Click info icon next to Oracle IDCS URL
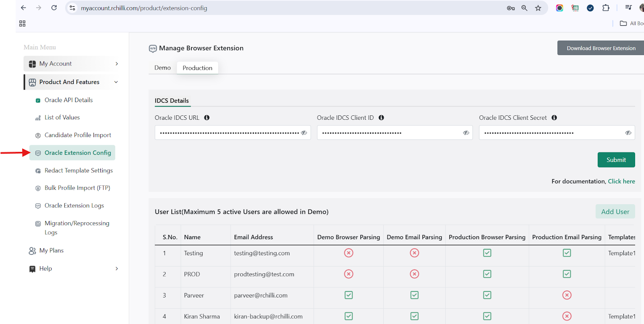Viewport: 644px width, 324px height. [x=207, y=118]
